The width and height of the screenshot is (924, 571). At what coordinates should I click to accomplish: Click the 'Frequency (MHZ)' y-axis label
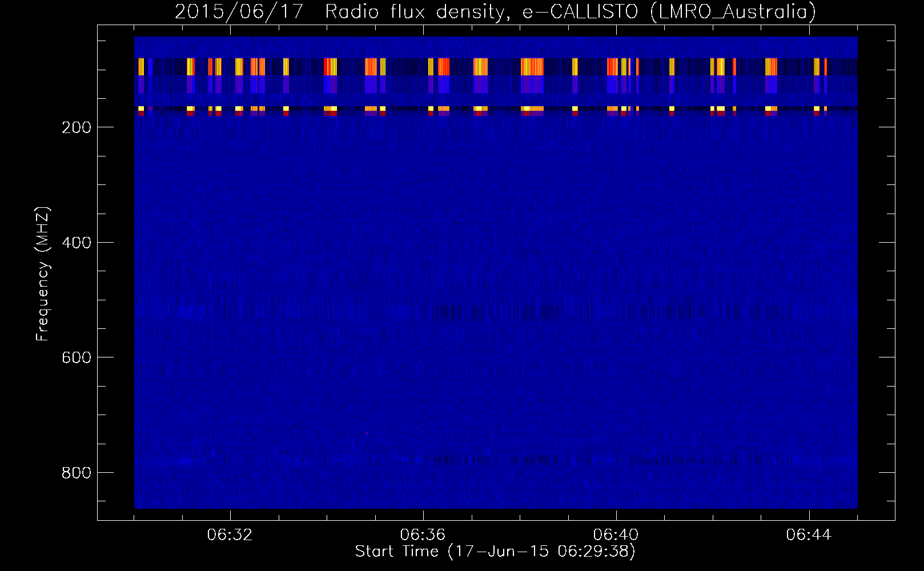click(x=43, y=274)
